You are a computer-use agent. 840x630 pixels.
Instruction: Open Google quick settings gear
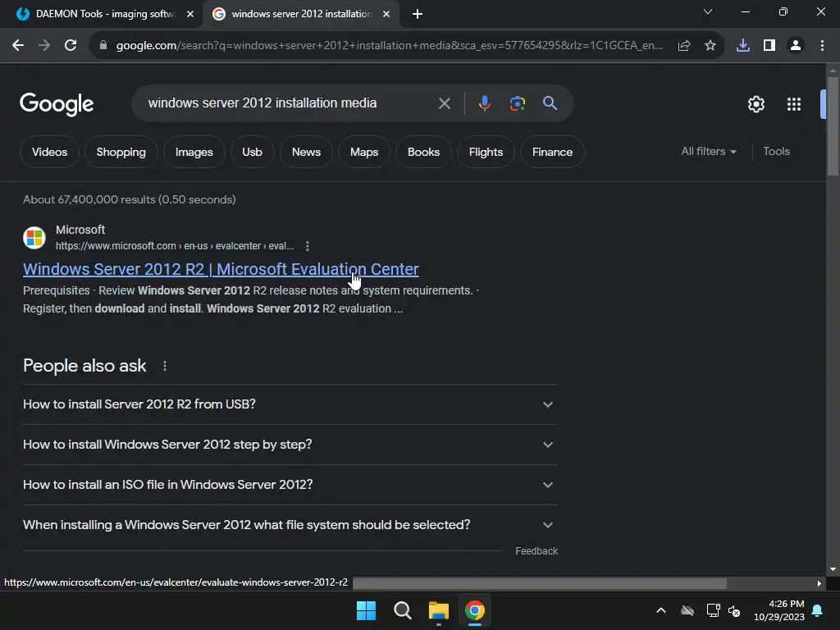[756, 104]
